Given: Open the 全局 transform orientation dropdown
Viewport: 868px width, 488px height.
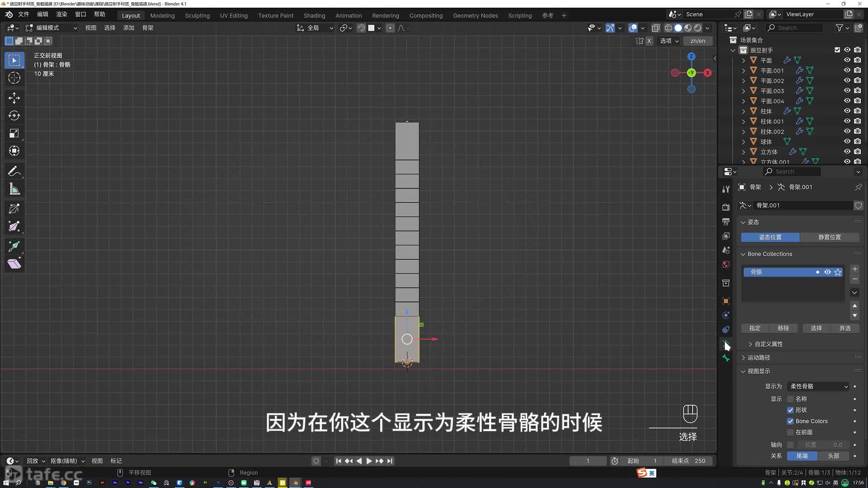Looking at the screenshot, I should coord(315,28).
